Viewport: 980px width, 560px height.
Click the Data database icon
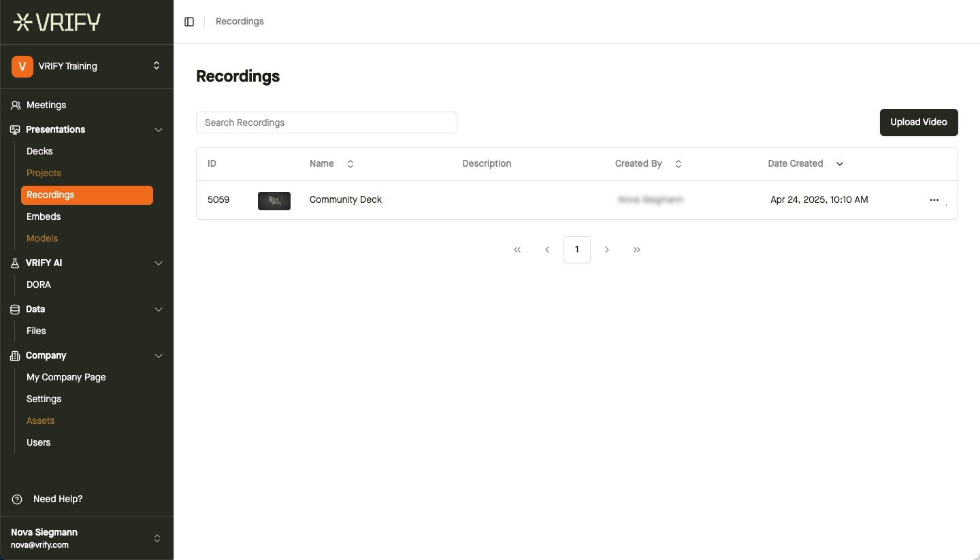click(x=15, y=309)
